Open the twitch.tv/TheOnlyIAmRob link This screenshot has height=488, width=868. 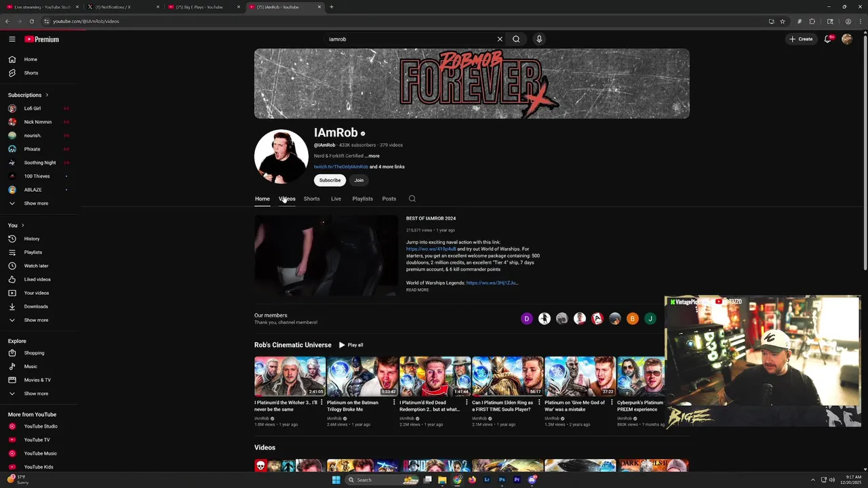click(340, 167)
